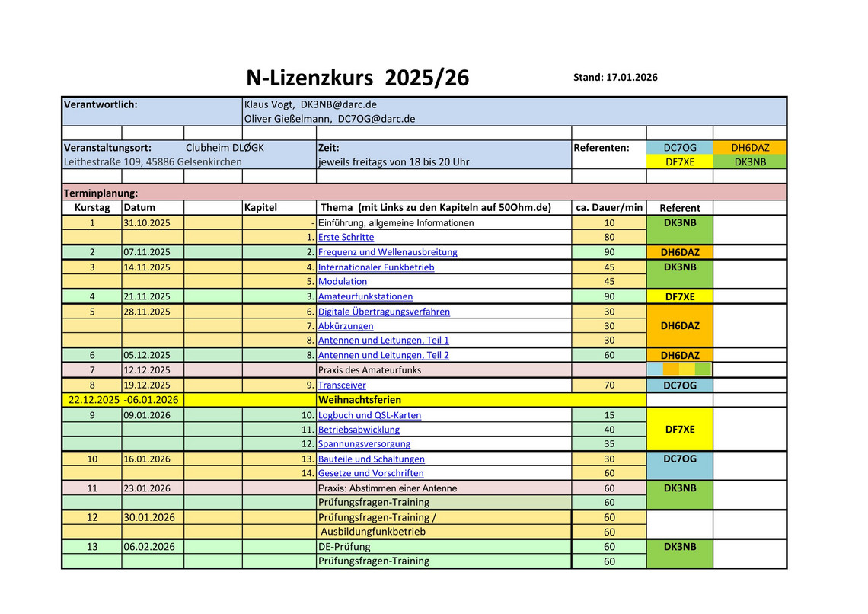Open Frequenz und Wellenausbreitung link
The image size is (868, 614).
click(388, 252)
